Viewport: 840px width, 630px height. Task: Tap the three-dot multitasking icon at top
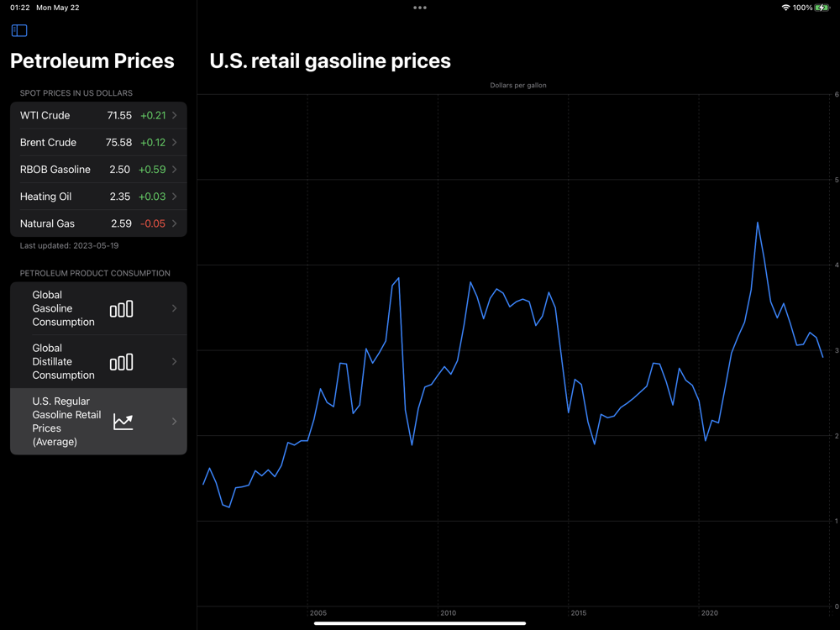[x=420, y=8]
